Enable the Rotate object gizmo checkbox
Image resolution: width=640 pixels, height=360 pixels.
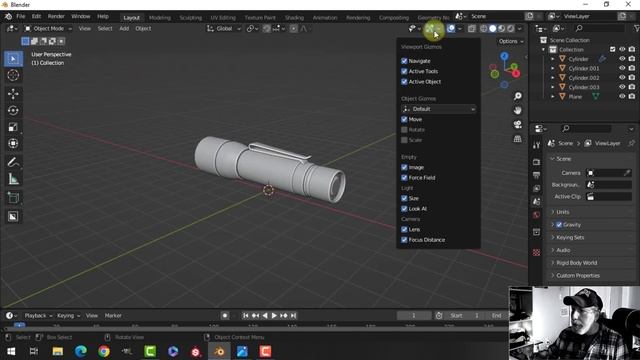pyautogui.click(x=404, y=130)
